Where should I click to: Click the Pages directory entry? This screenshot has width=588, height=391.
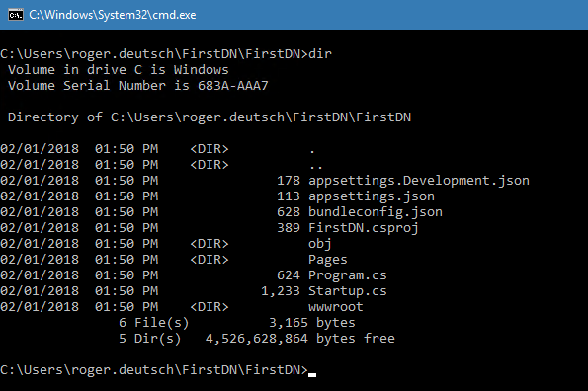coord(328,260)
